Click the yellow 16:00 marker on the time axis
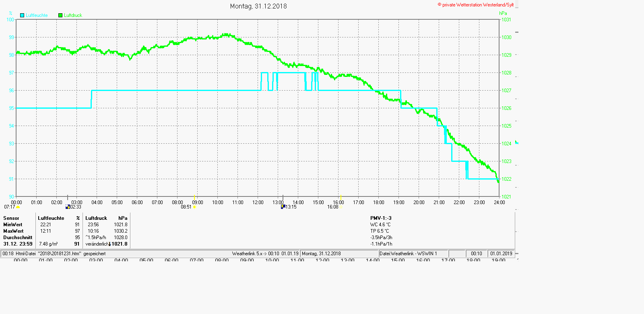The width and height of the screenshot is (644, 314). (x=341, y=197)
